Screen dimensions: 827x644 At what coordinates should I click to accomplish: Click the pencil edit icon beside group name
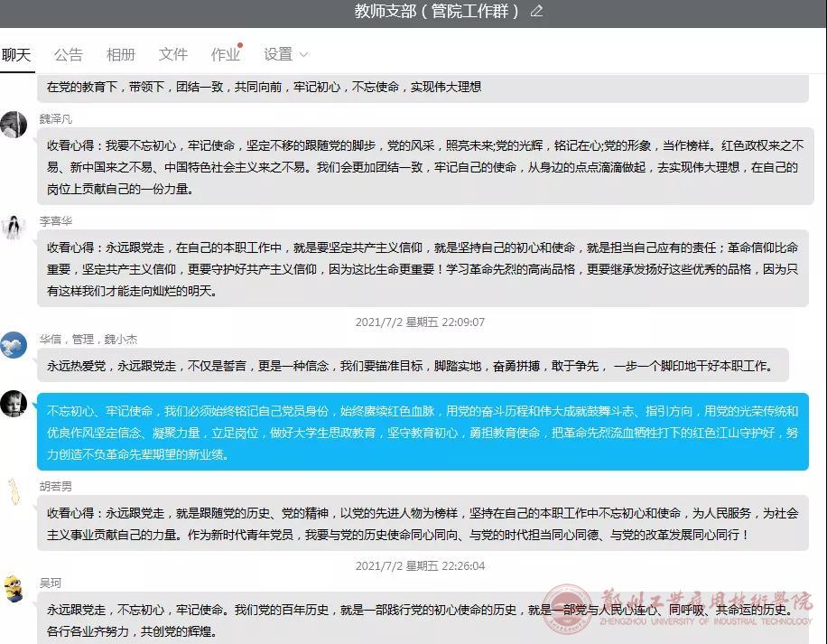point(537,12)
